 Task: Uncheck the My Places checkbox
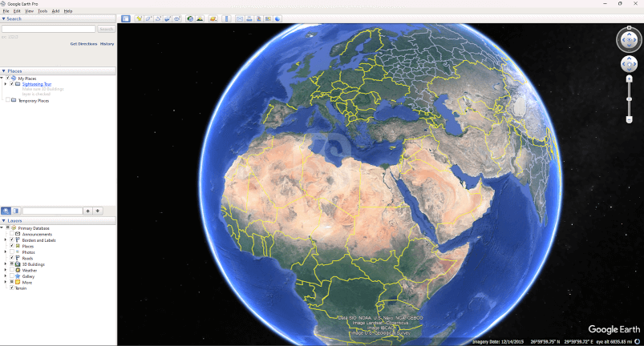coord(8,78)
